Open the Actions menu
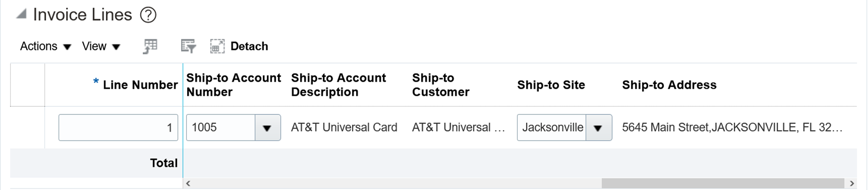Viewport: 868px width, 190px height. (45, 46)
